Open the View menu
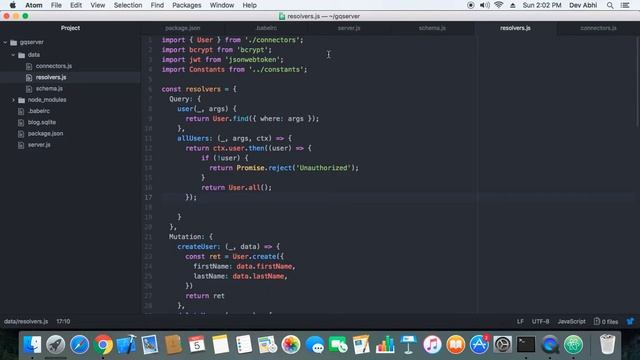640x360 pixels. 98,5
